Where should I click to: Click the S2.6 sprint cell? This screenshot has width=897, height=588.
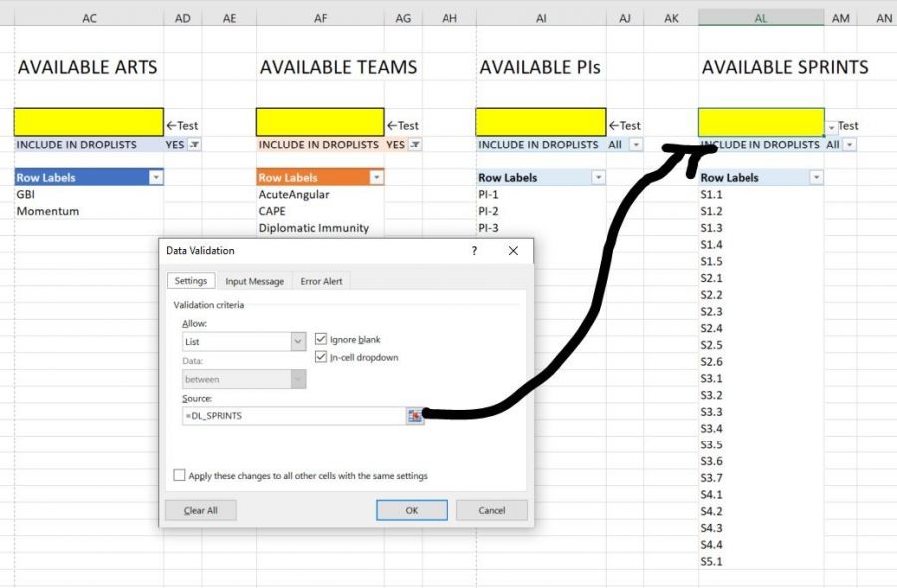(x=760, y=362)
